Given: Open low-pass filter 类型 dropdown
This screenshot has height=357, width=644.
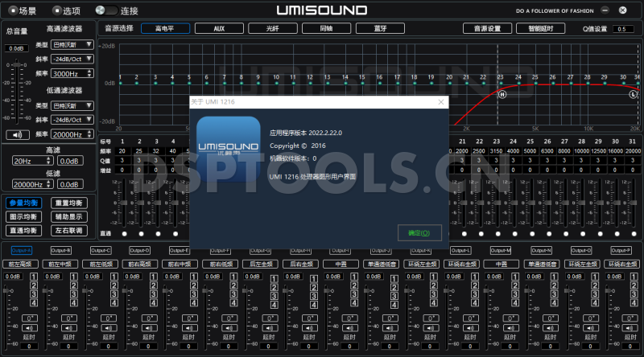Looking at the screenshot, I should (72, 105).
